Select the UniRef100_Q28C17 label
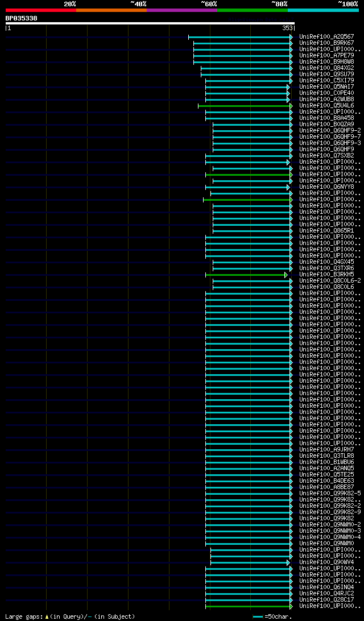Screen dimensions: 364x621 (x=326, y=600)
